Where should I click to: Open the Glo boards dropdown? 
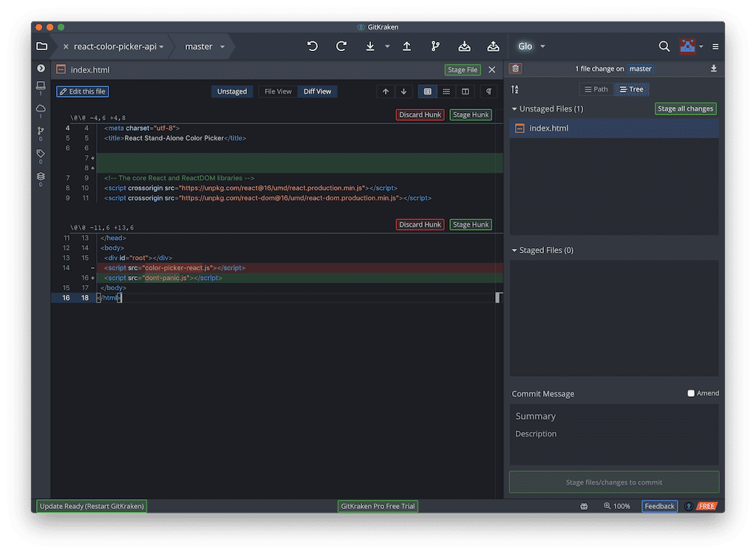click(x=531, y=47)
